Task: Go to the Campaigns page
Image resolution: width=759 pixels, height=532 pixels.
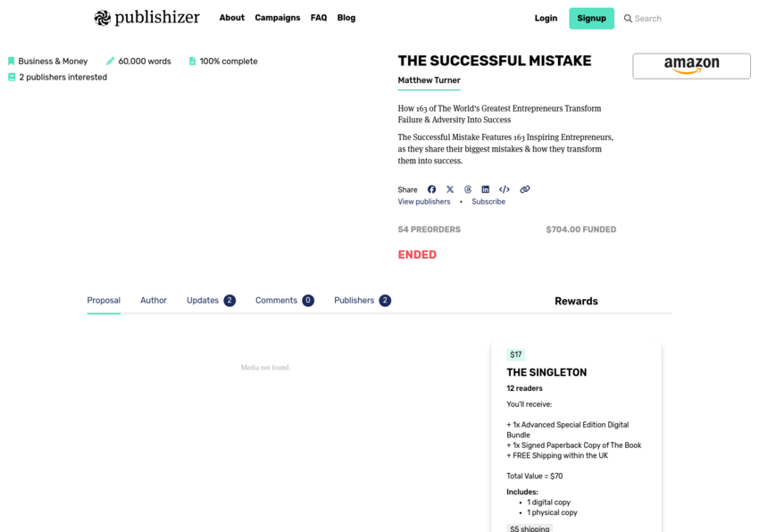Action: point(278,18)
